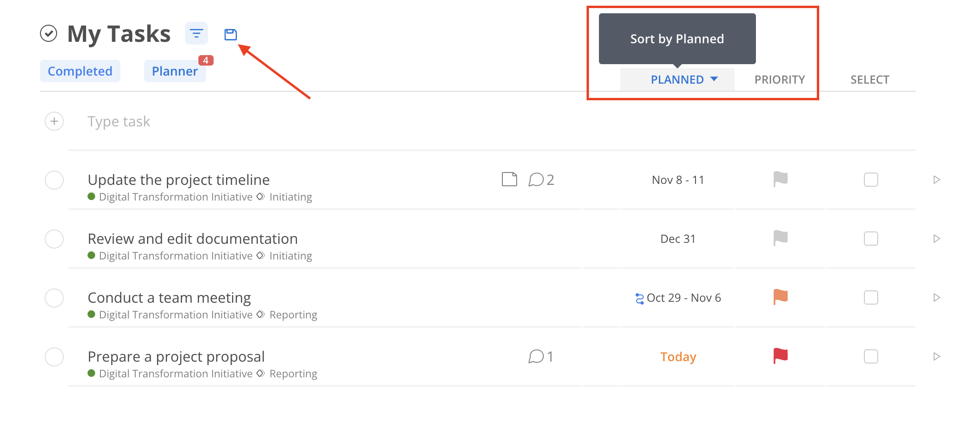Open the Planner tab

[175, 71]
